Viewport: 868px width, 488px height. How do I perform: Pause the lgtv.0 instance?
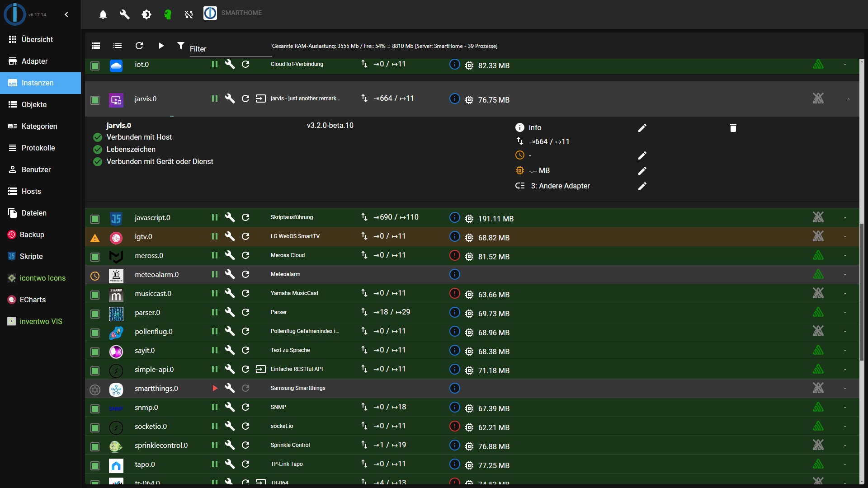[x=215, y=236]
